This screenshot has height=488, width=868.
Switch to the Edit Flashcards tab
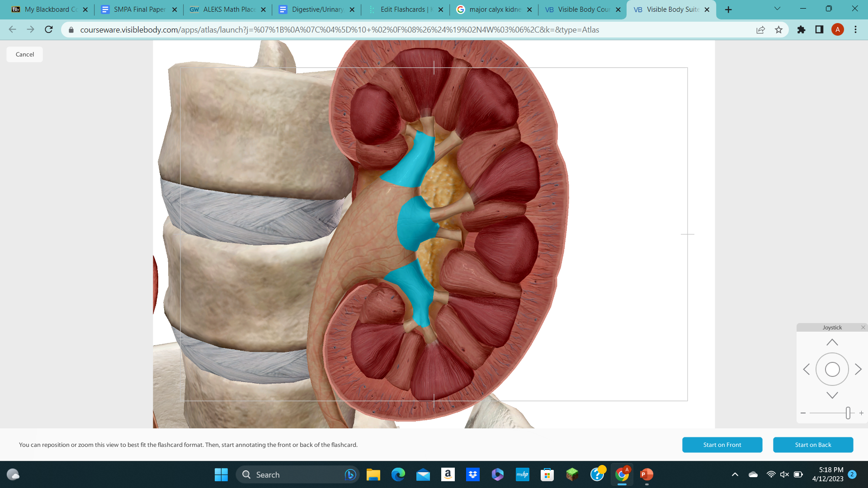point(406,9)
